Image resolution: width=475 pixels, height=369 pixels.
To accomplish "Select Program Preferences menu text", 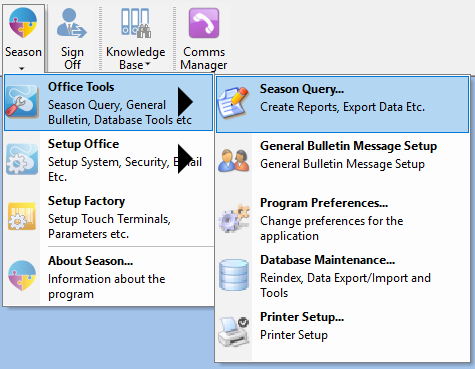I will click(x=324, y=203).
